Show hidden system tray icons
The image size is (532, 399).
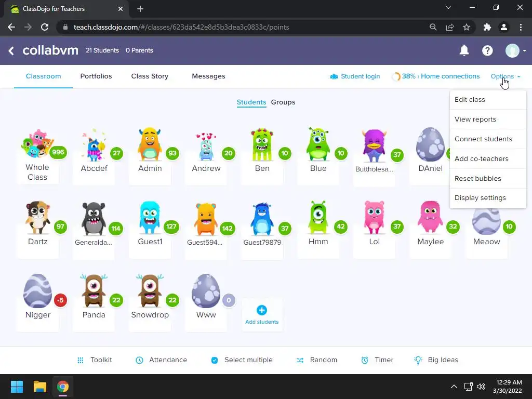pyautogui.click(x=454, y=387)
